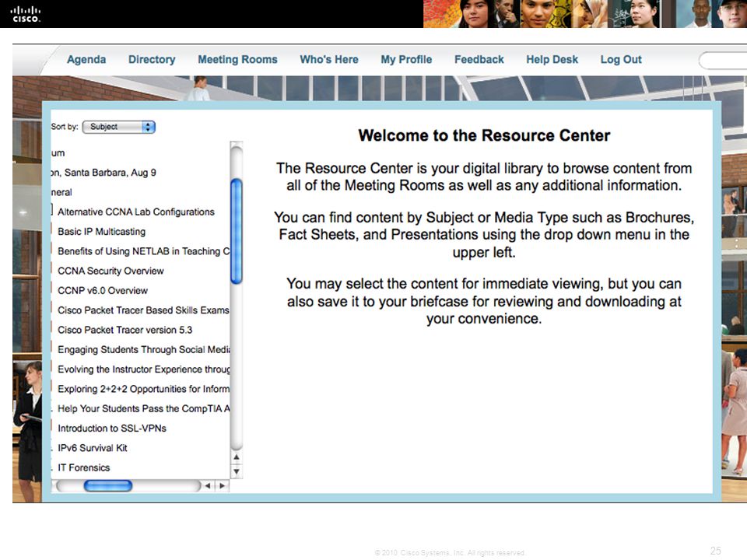
Task: Open the Sort by Subject dropdown
Action: [x=118, y=127]
